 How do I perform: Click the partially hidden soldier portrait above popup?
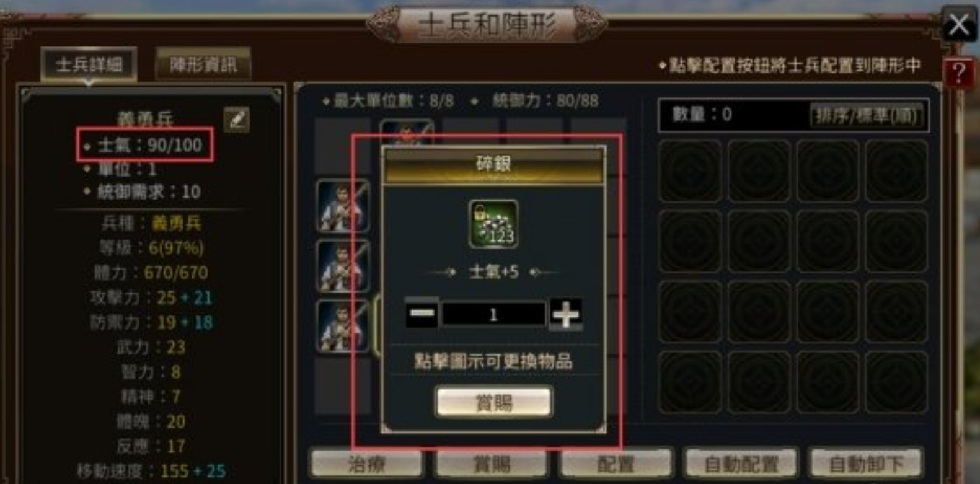tap(407, 132)
